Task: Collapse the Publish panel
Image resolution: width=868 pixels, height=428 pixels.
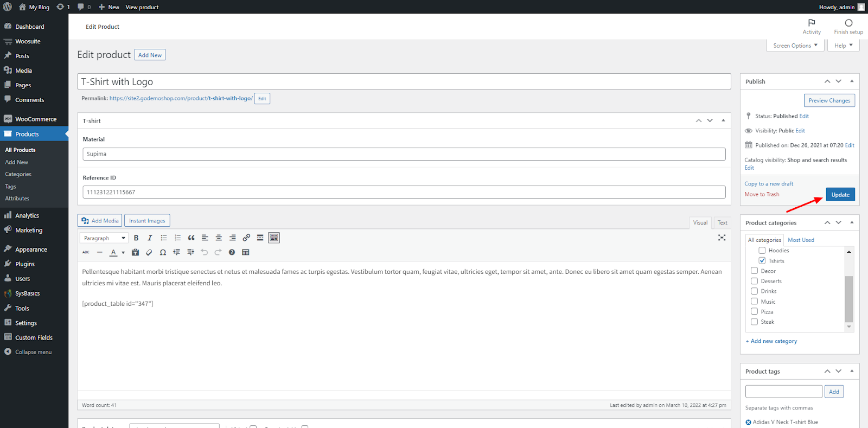Action: pos(852,81)
